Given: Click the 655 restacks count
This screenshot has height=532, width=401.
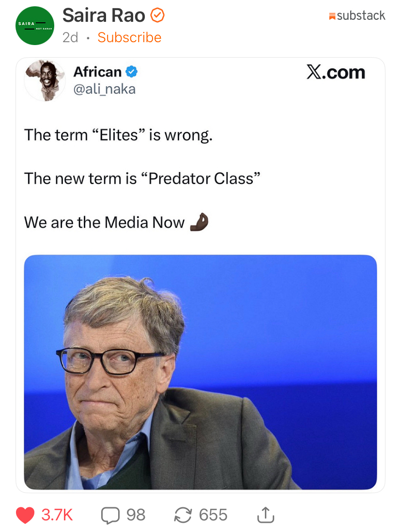Looking at the screenshot, I should [213, 515].
